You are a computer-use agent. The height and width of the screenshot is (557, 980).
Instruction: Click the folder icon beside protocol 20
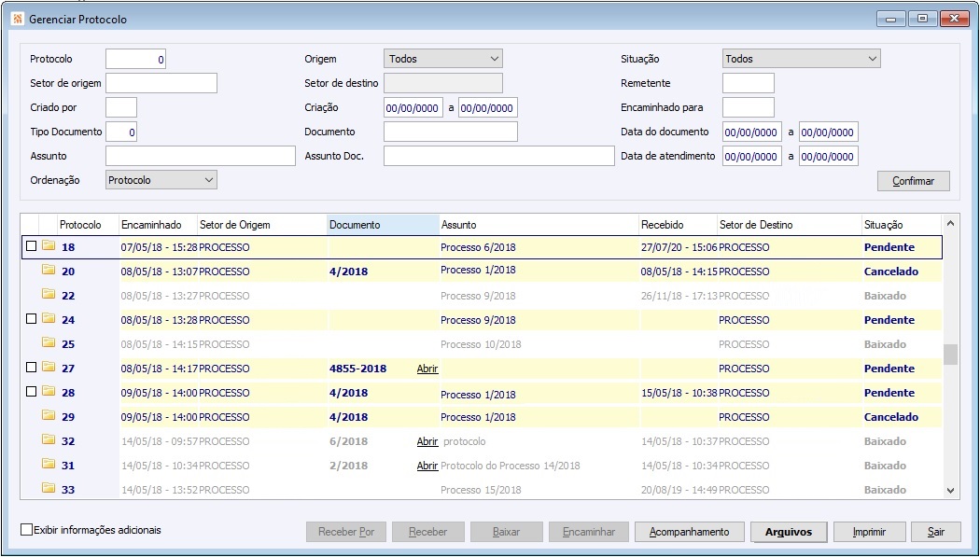tap(49, 272)
